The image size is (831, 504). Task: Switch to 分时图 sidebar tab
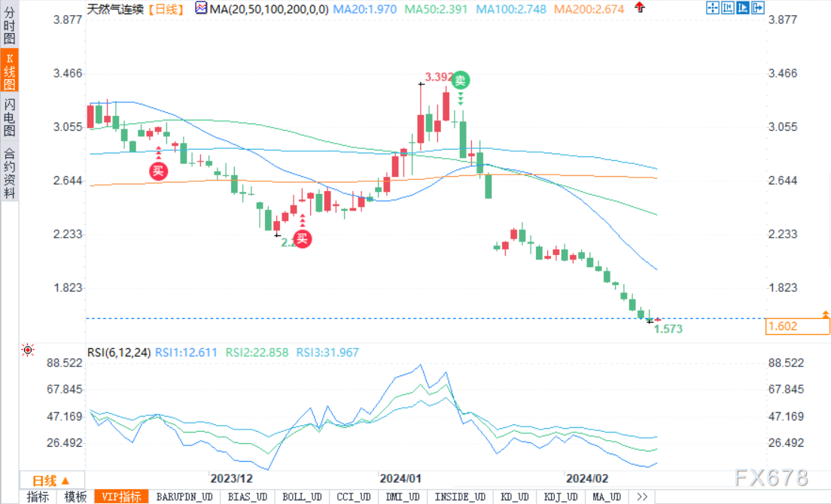(x=10, y=26)
